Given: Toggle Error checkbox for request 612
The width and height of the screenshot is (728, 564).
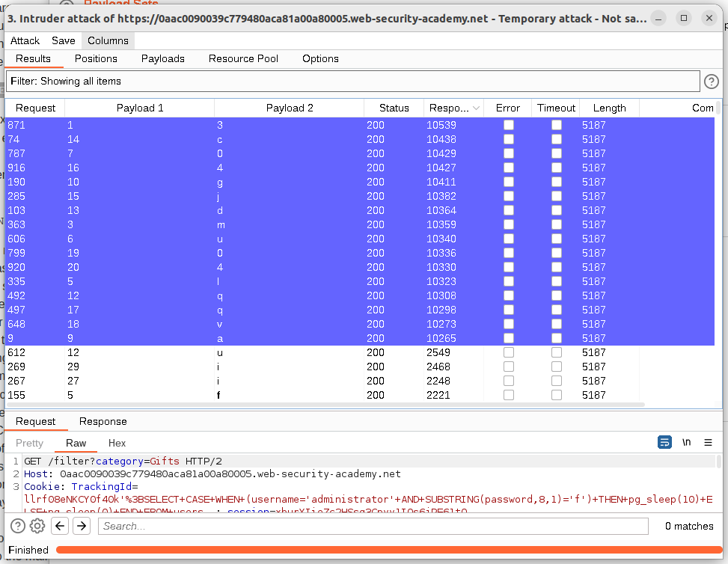Looking at the screenshot, I should click(509, 352).
